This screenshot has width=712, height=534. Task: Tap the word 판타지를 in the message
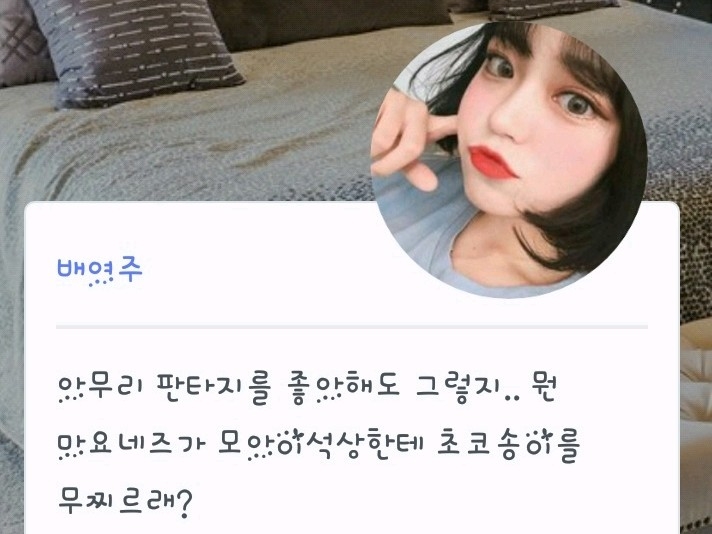point(213,390)
